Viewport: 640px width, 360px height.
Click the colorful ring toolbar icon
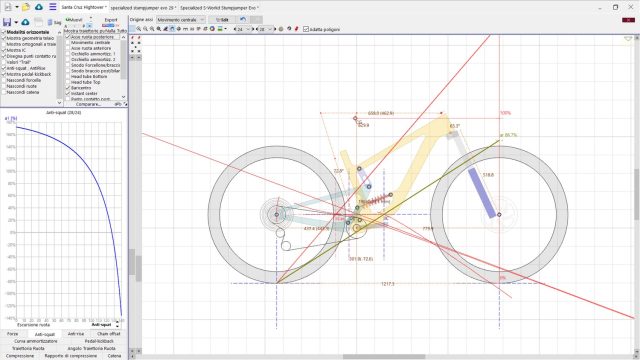[x=212, y=29]
